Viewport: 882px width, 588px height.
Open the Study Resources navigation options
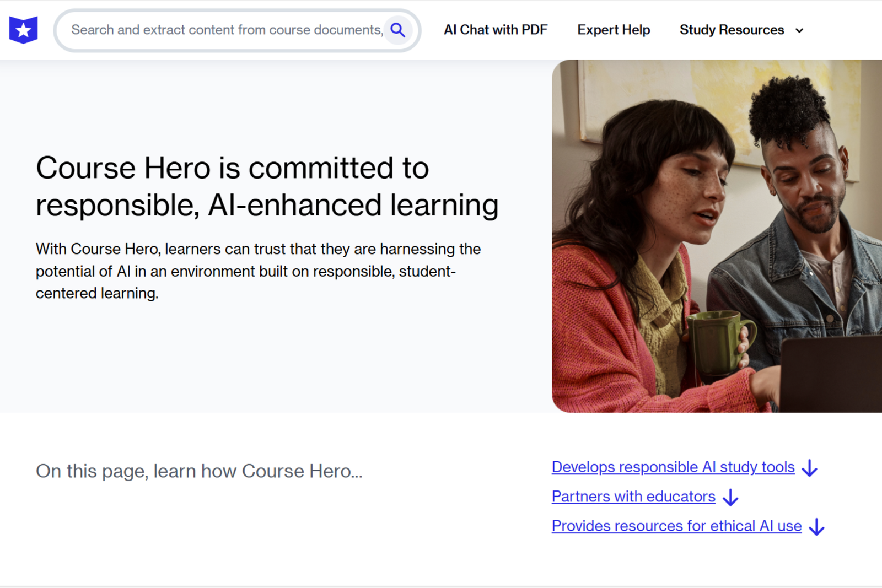733,30
